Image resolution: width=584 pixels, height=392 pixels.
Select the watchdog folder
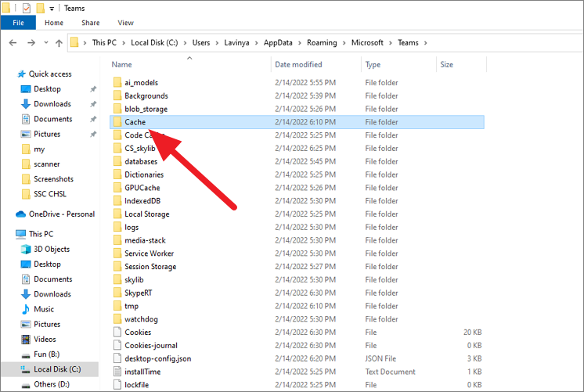tap(141, 319)
